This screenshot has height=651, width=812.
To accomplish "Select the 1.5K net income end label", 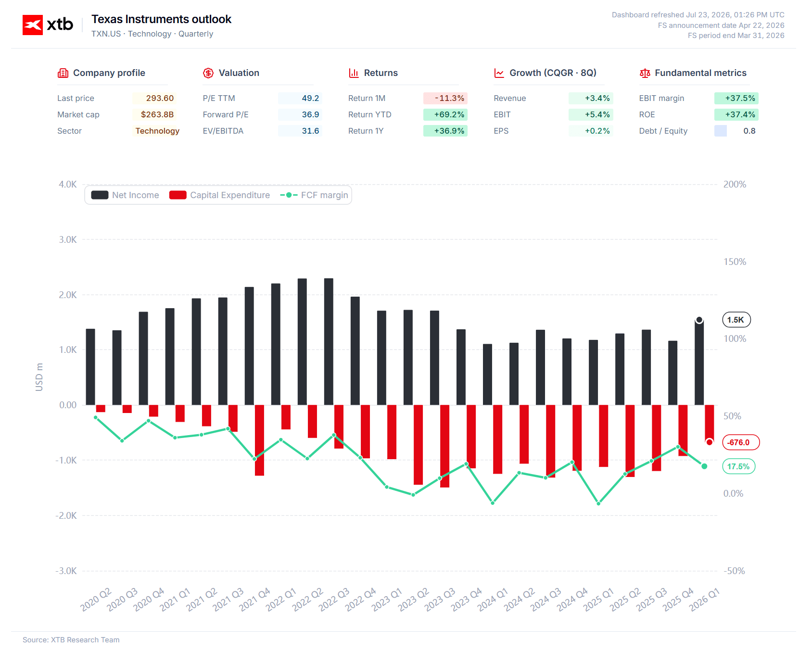I will click(x=736, y=320).
